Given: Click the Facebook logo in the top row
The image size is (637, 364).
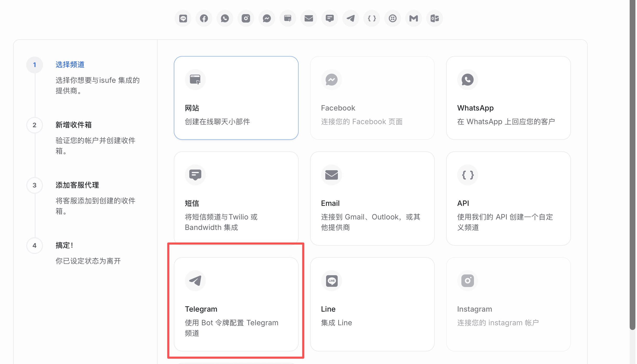Looking at the screenshot, I should pos(204,18).
